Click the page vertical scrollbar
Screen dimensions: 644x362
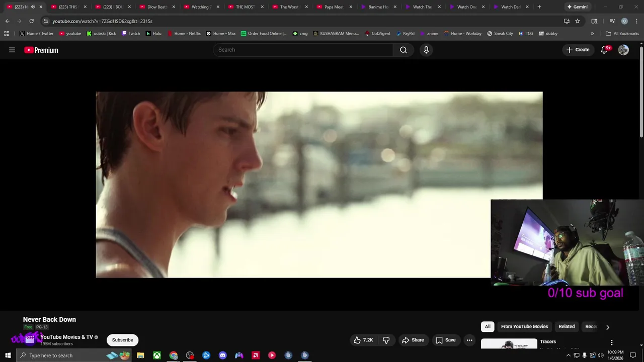(x=641, y=91)
